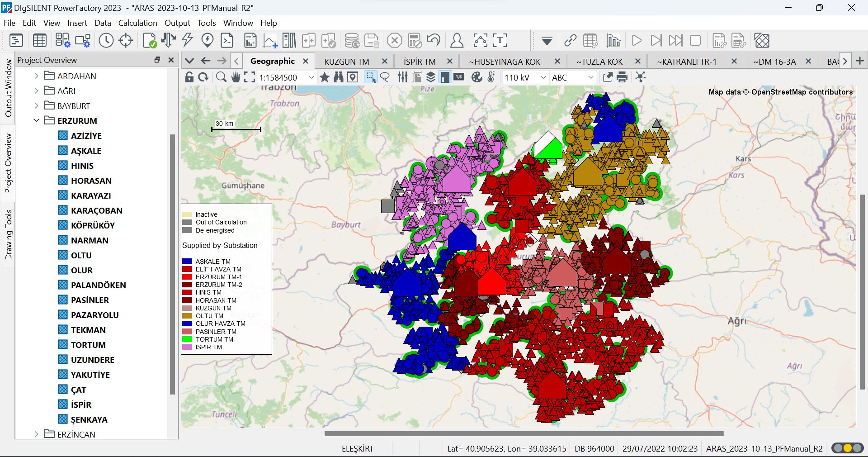This screenshot has height=457, width=868.
Task: Start short-circuit calculation lightning bolt icon
Action: (x=187, y=41)
